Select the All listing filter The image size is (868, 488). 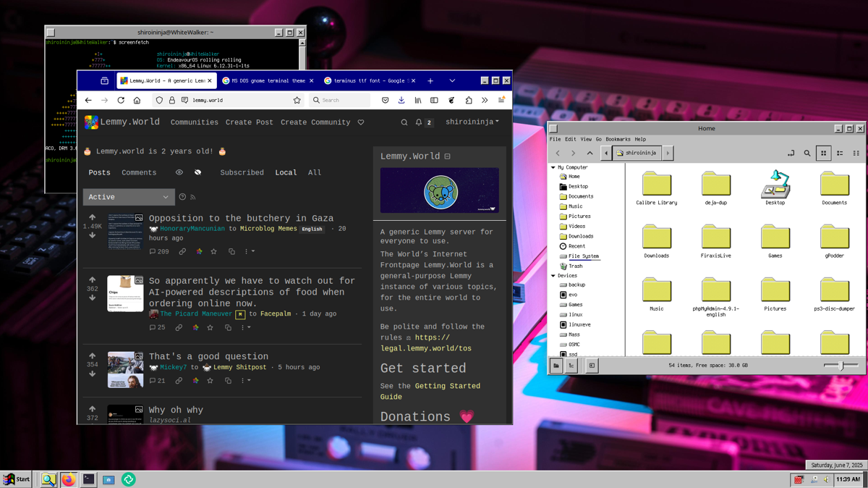pos(315,173)
